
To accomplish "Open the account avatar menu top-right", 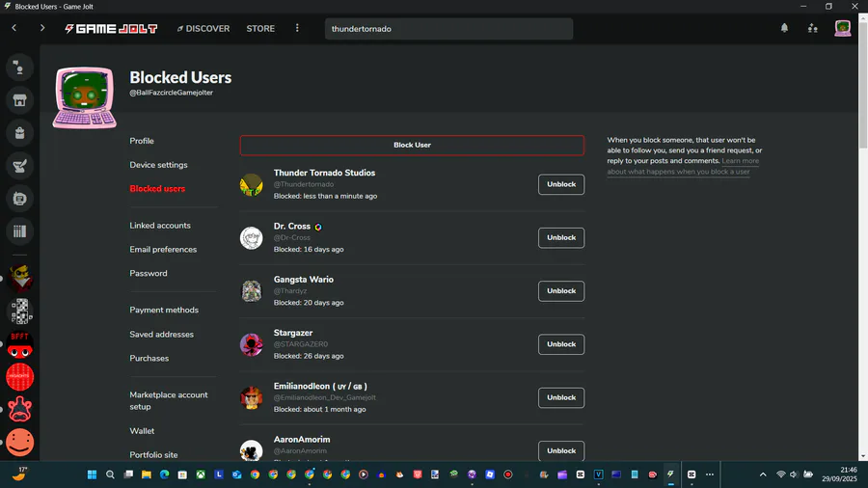I will pyautogui.click(x=843, y=28).
